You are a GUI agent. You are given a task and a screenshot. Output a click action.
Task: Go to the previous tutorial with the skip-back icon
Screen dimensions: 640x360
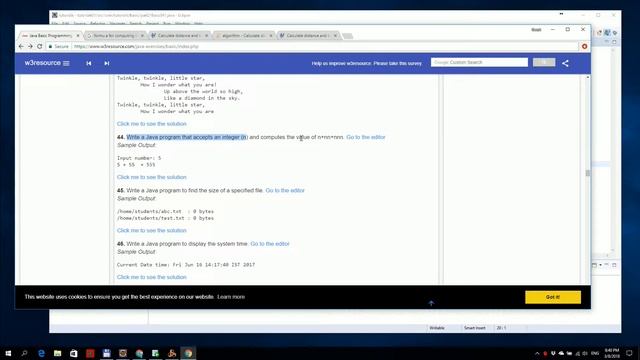click(89, 63)
